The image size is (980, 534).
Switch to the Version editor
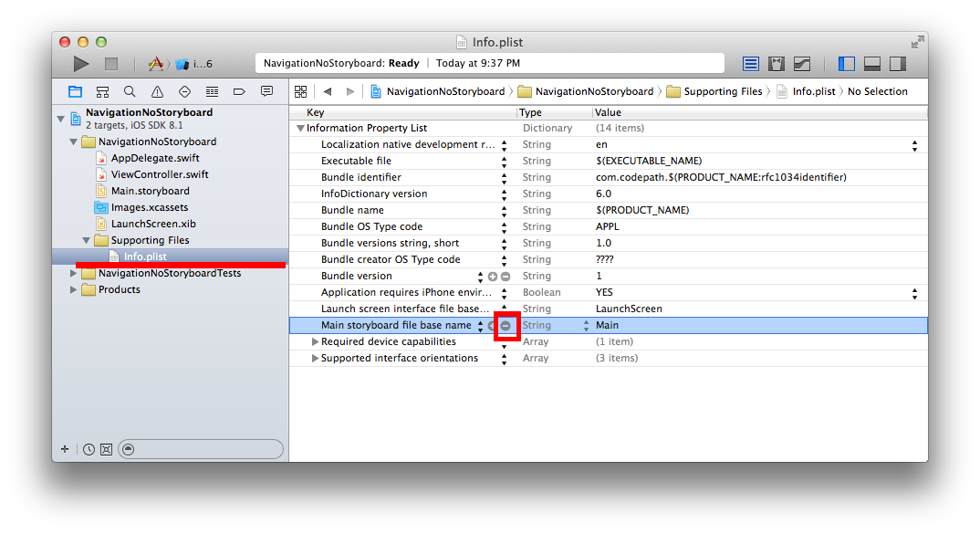802,64
